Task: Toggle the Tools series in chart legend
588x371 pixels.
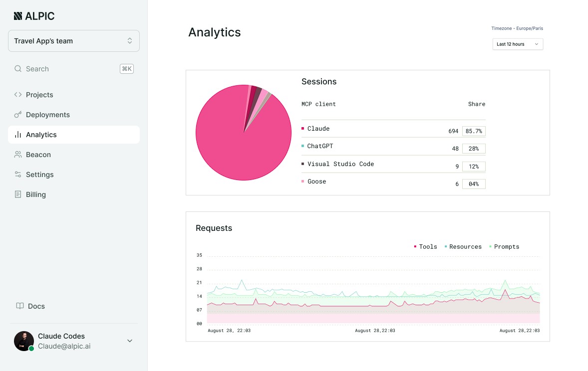Action: click(x=425, y=246)
